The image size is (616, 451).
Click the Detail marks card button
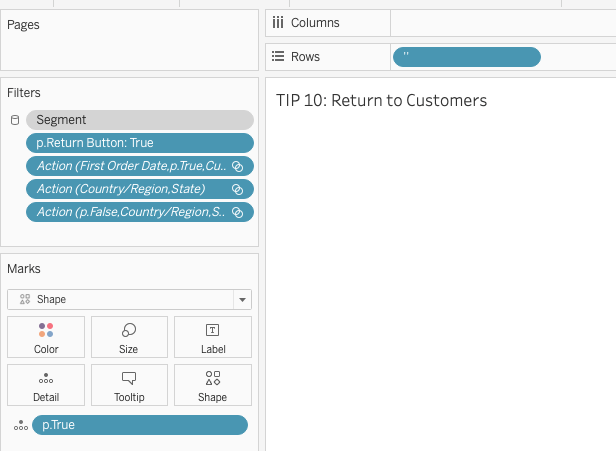pyautogui.click(x=46, y=385)
